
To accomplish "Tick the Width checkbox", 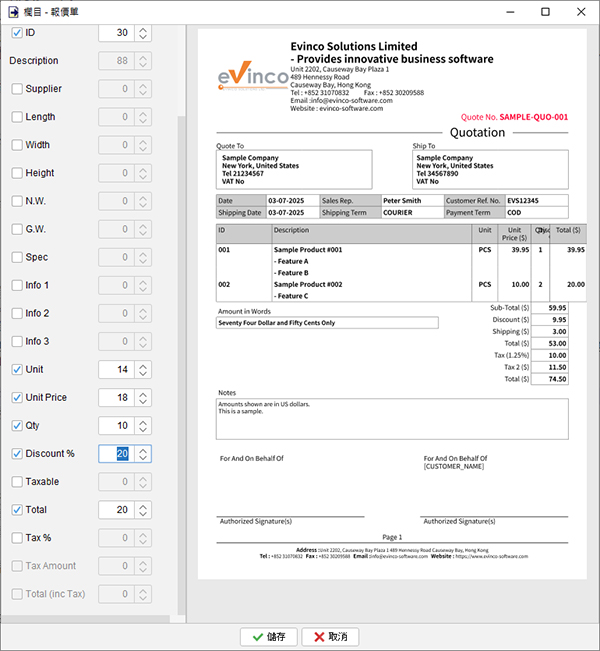I will pos(17,145).
